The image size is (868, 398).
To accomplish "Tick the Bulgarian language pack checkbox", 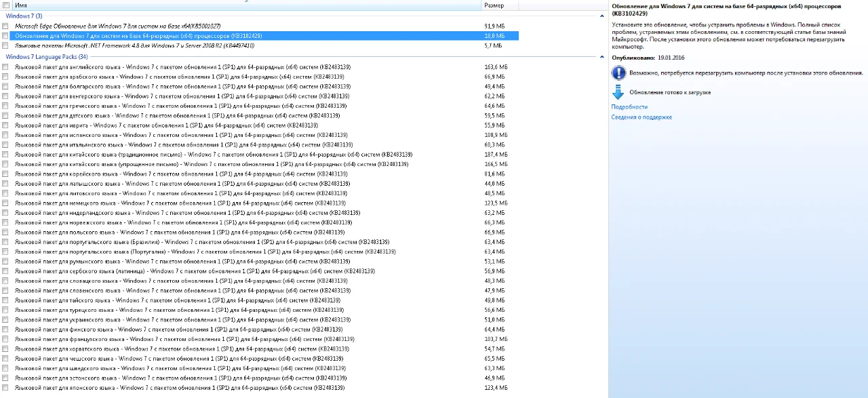I will click(5, 87).
